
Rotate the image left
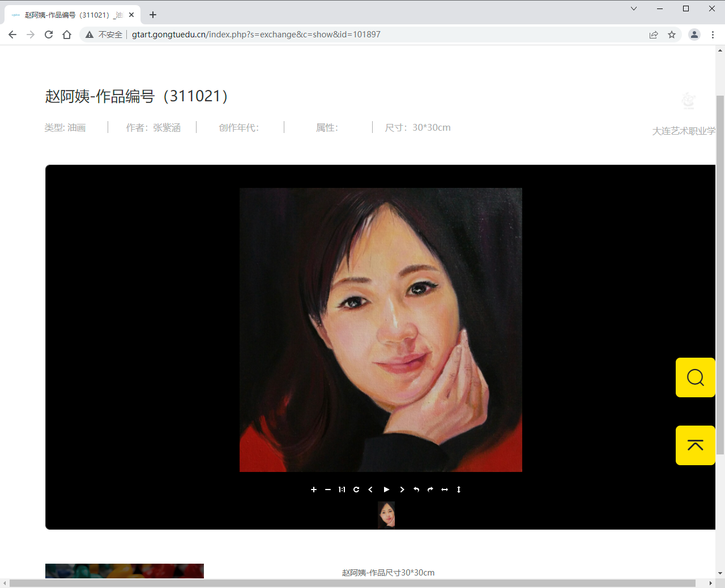[x=416, y=490]
